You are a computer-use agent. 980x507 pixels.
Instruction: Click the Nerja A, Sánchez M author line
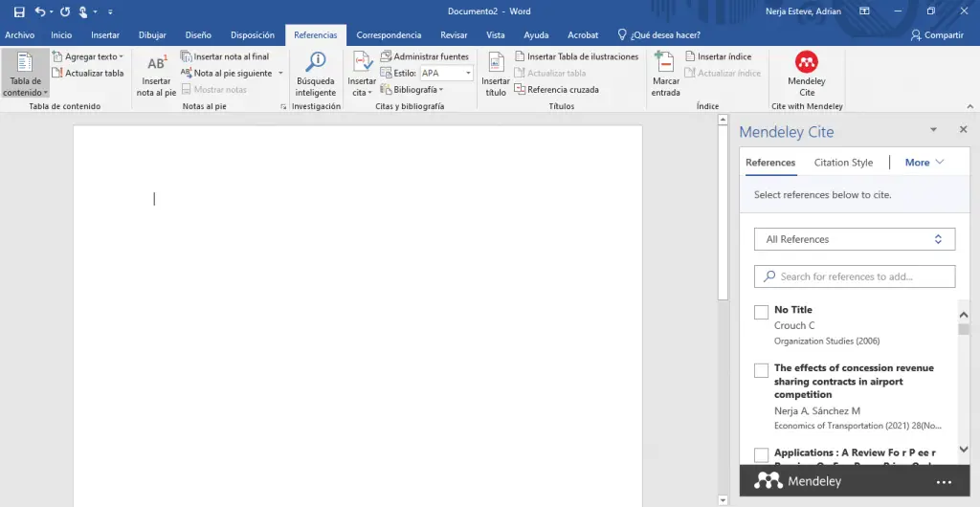tap(817, 410)
